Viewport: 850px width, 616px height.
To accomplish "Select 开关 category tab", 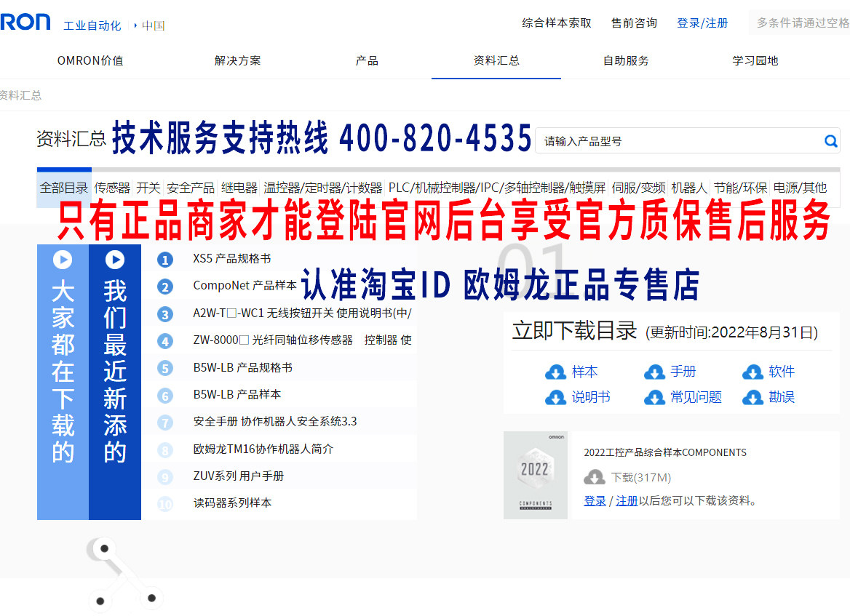I will pyautogui.click(x=148, y=188).
